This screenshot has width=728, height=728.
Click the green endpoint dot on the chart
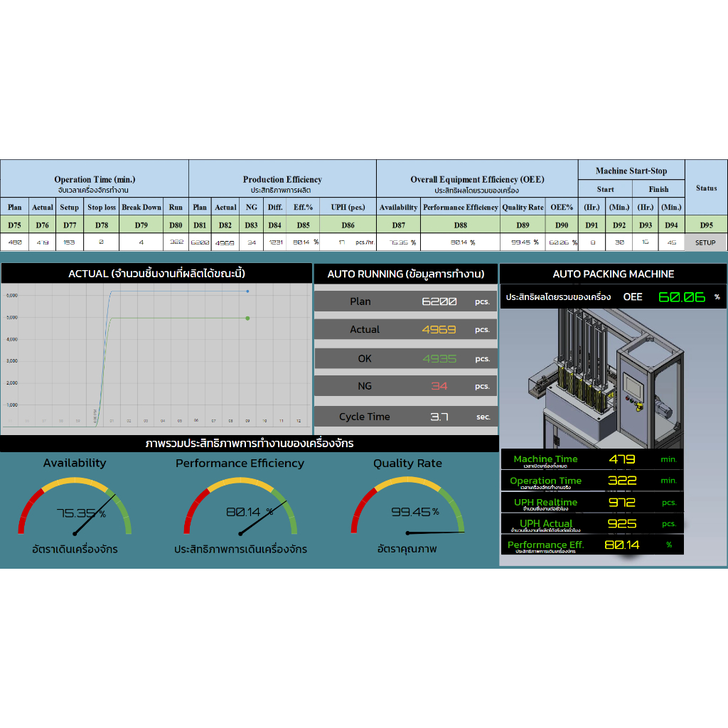point(247,318)
